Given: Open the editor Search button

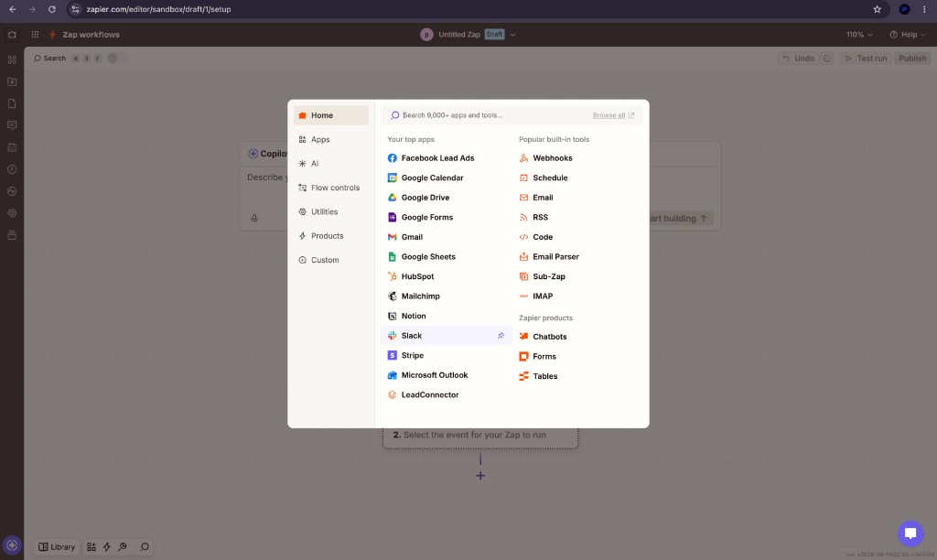Looking at the screenshot, I should click(50, 59).
